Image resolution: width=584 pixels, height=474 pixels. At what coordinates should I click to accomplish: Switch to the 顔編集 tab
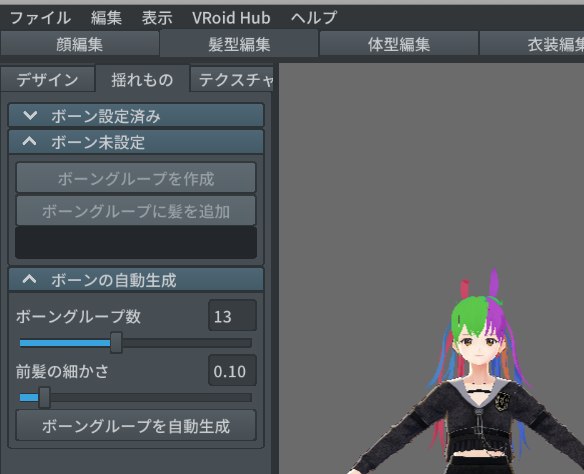(80, 44)
